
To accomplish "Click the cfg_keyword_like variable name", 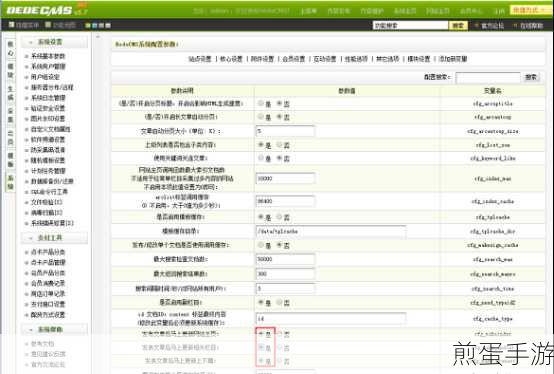I will pos(493,159).
